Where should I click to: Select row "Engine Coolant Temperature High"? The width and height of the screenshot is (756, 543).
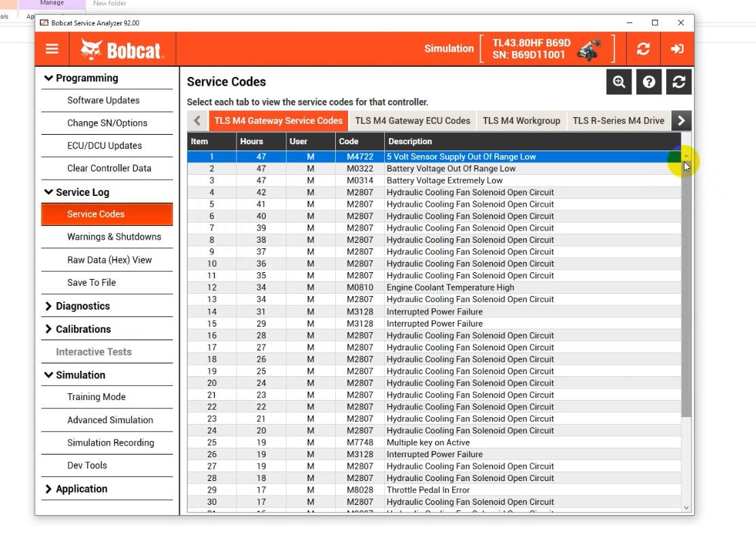[x=434, y=288]
